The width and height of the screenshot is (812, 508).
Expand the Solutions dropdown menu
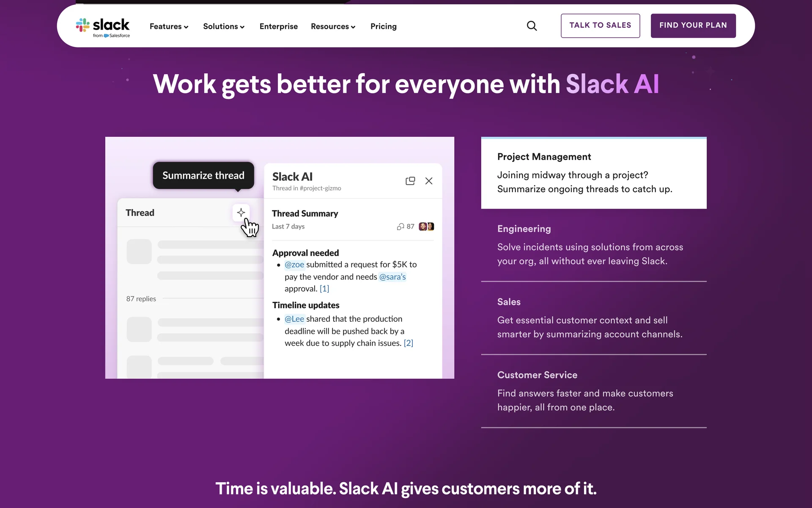click(x=224, y=27)
